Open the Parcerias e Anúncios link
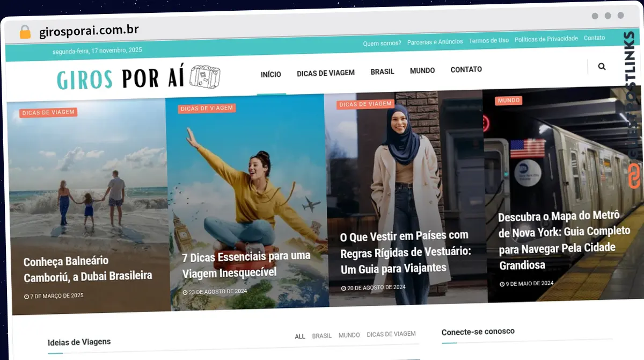644x360 pixels. click(435, 41)
